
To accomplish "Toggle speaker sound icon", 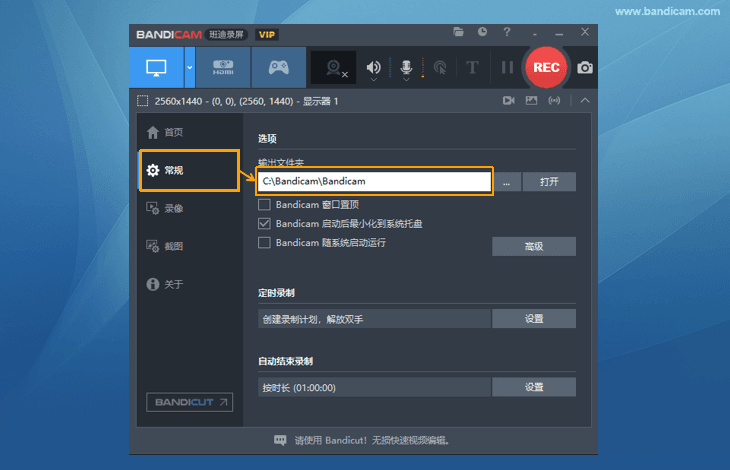I will click(x=373, y=67).
